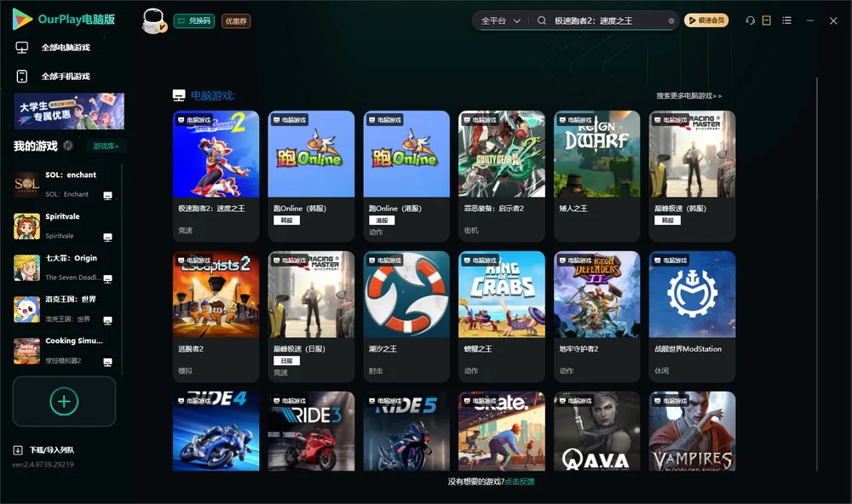Select the 罪恶装备: 启示者2 game card
This screenshot has width=852, height=504.
(502, 176)
